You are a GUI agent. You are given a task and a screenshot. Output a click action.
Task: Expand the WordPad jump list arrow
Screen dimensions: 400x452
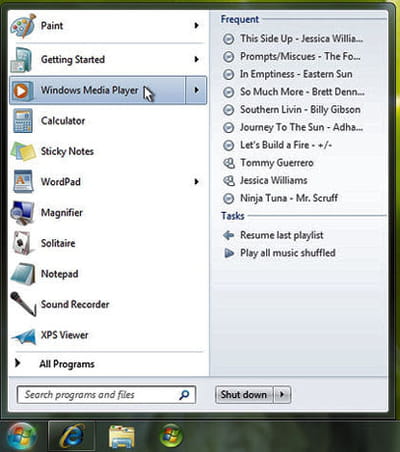tap(197, 182)
